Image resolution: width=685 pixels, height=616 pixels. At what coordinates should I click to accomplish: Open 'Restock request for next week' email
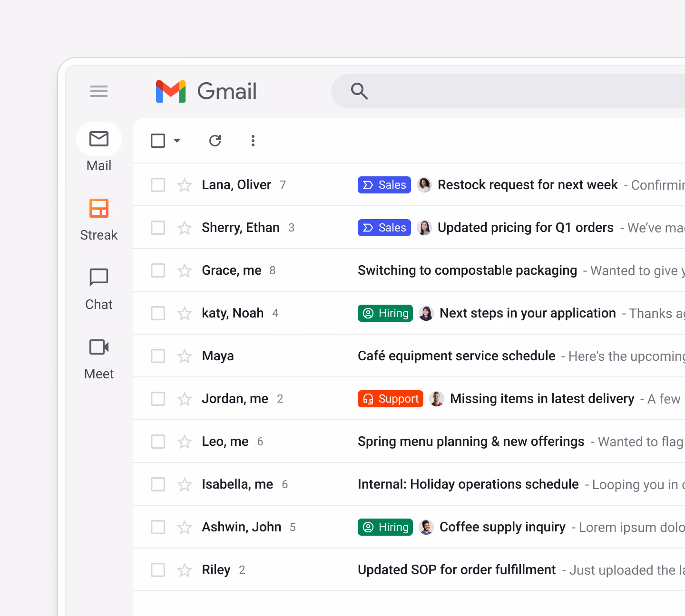pyautogui.click(x=528, y=185)
